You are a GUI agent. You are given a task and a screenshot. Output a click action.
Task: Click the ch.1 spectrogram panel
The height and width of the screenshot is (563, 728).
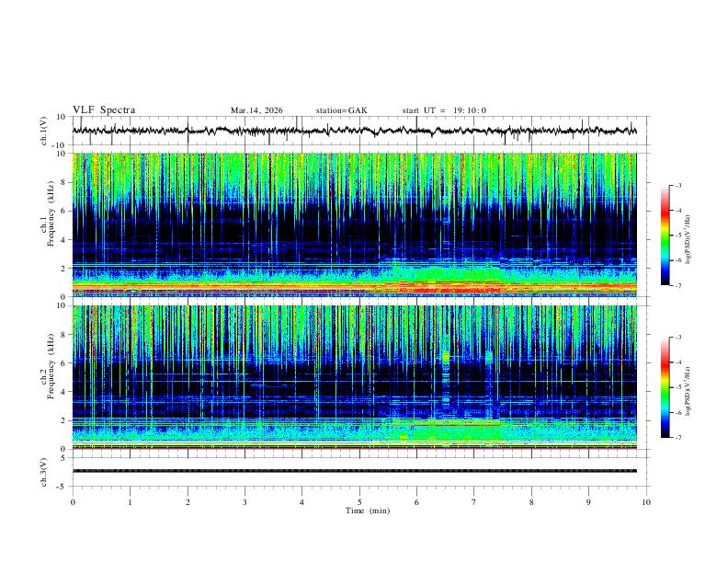354,224
